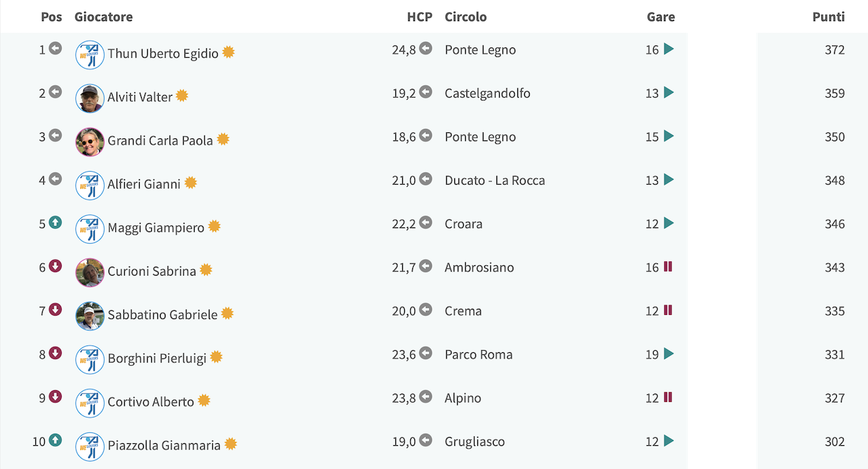868x469 pixels.
Task: Open Alviti Valter's profile photo
Action: (x=90, y=98)
